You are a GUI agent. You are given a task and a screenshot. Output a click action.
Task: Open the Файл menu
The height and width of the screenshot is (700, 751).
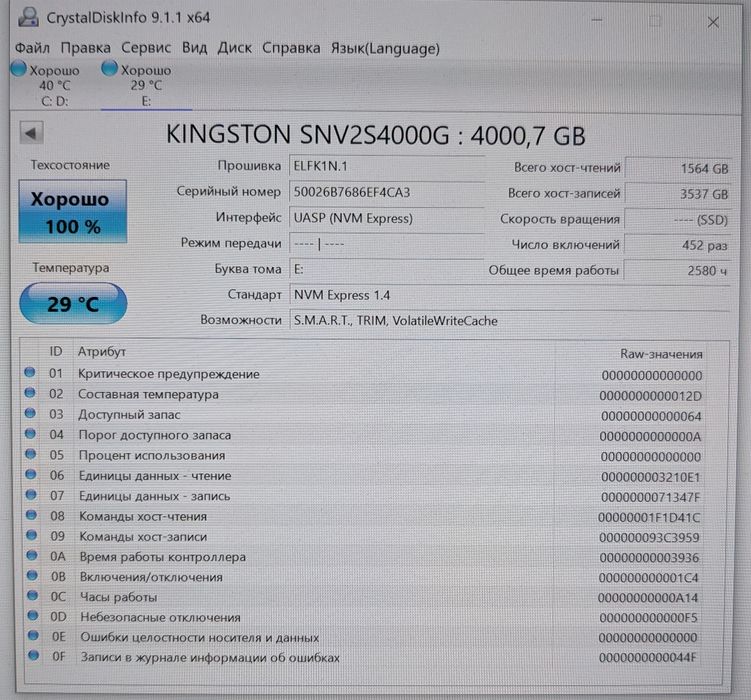coord(32,48)
